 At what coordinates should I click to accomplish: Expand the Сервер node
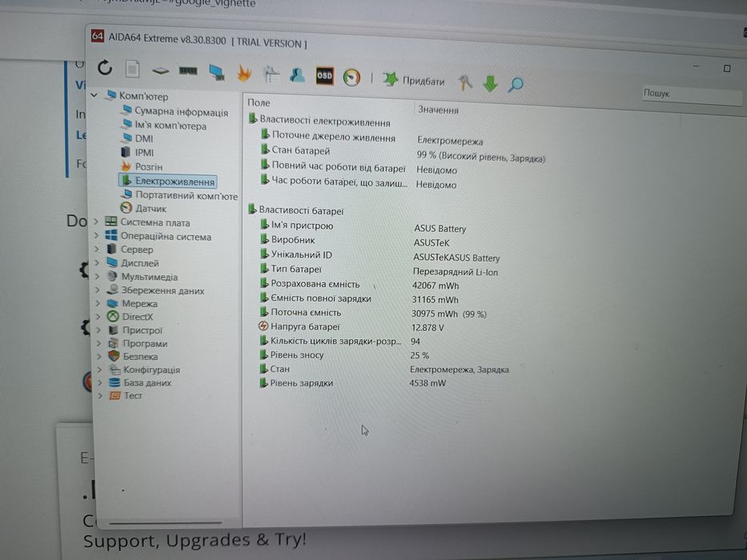tap(97, 249)
